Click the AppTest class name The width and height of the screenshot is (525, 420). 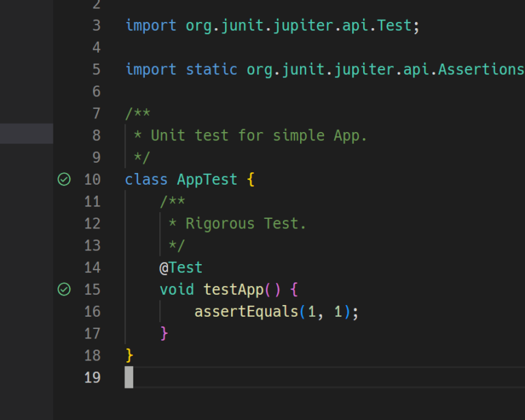[207, 179]
